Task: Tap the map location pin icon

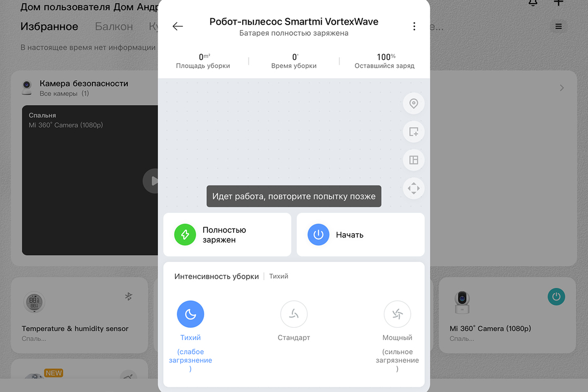Action: point(414,104)
